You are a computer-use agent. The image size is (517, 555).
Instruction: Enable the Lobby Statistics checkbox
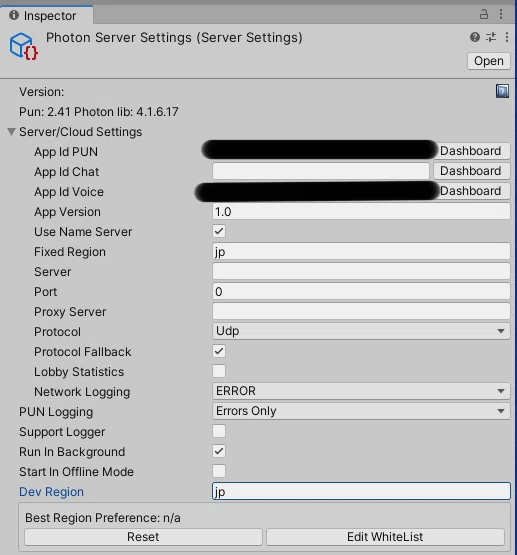coord(219,371)
